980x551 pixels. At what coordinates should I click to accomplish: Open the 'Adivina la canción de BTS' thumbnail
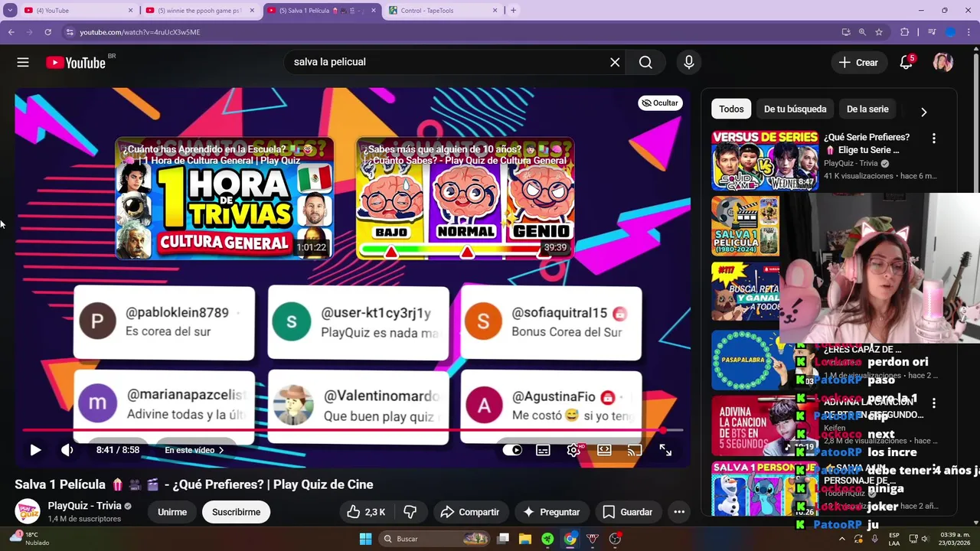pyautogui.click(x=763, y=425)
